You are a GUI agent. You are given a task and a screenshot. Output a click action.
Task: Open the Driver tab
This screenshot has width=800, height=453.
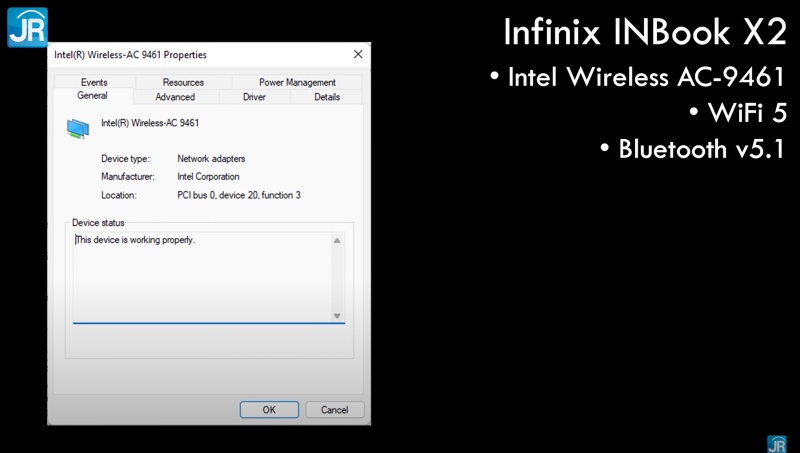(x=254, y=97)
